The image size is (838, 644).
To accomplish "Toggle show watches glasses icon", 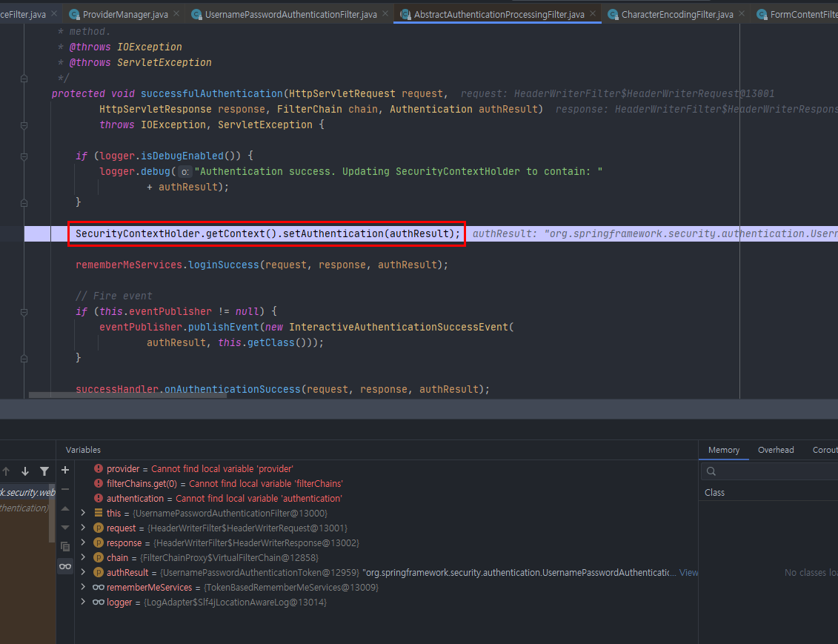I will 65,566.
